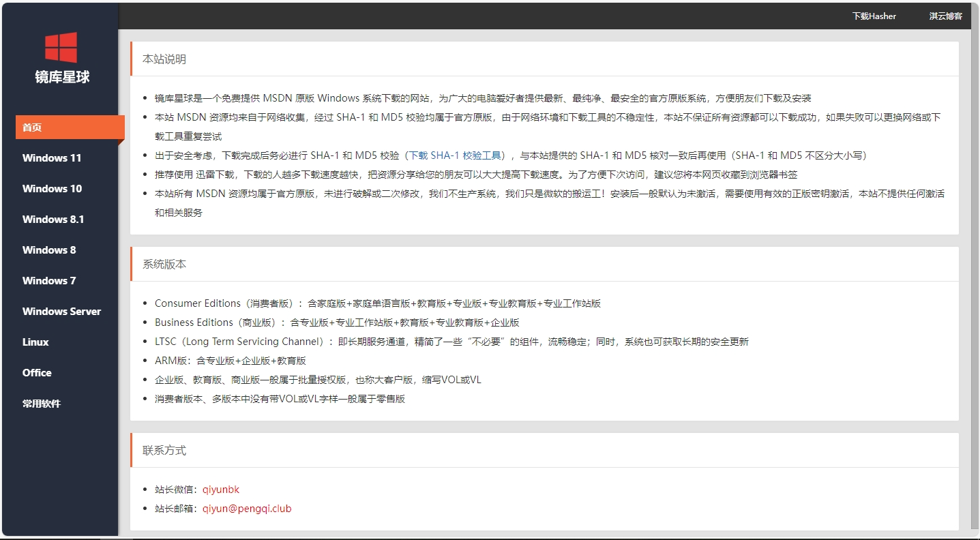Open the Windows 8 section
The height and width of the screenshot is (540, 980).
[x=49, y=250]
